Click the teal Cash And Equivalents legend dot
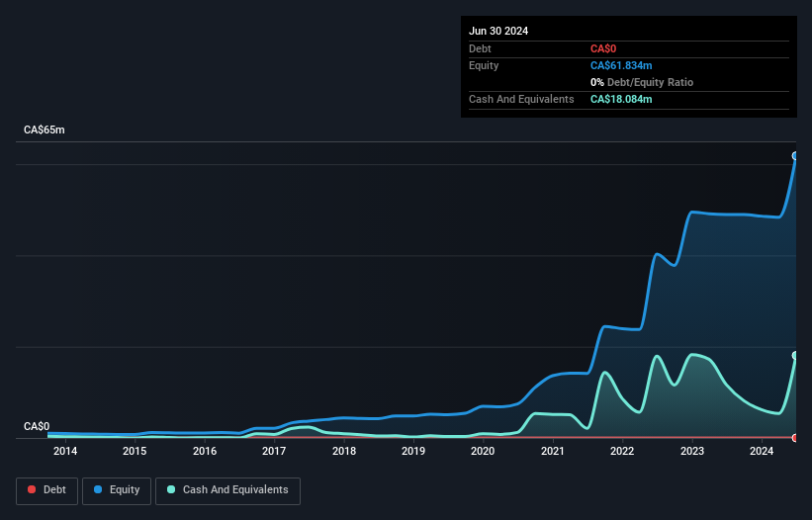The width and height of the screenshot is (812, 520). [171, 489]
